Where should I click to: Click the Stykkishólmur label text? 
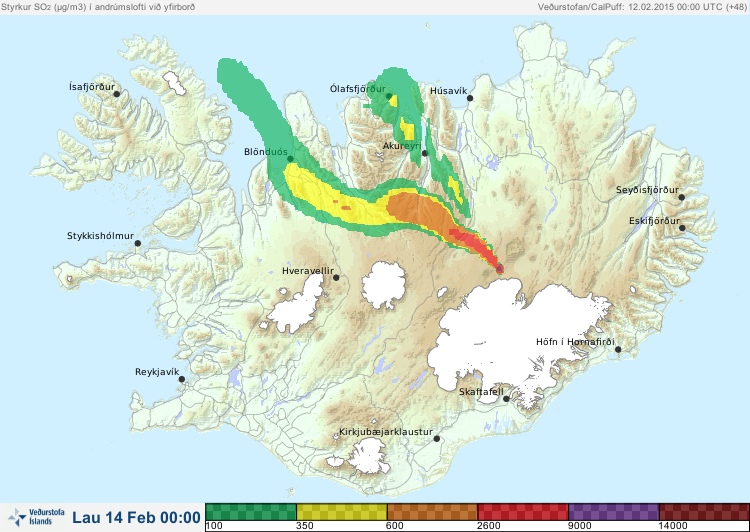tap(100, 236)
